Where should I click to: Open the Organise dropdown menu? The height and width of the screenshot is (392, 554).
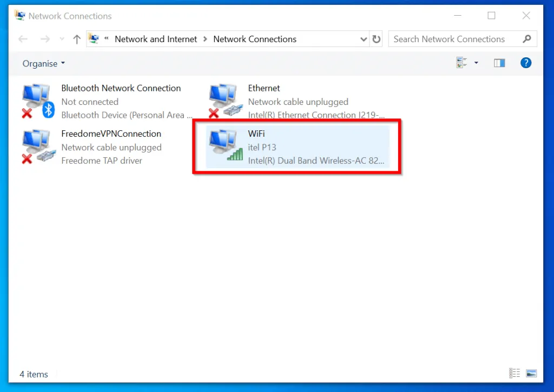pos(43,63)
